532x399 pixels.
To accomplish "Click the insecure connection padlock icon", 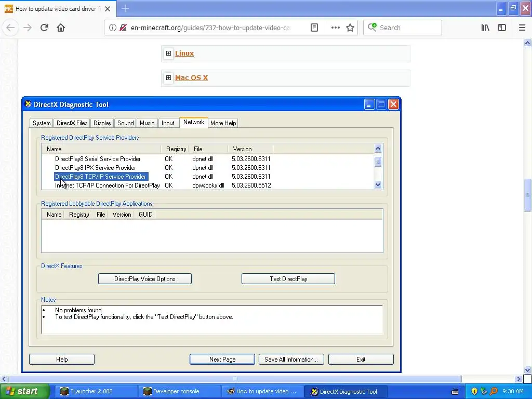I will click(123, 28).
